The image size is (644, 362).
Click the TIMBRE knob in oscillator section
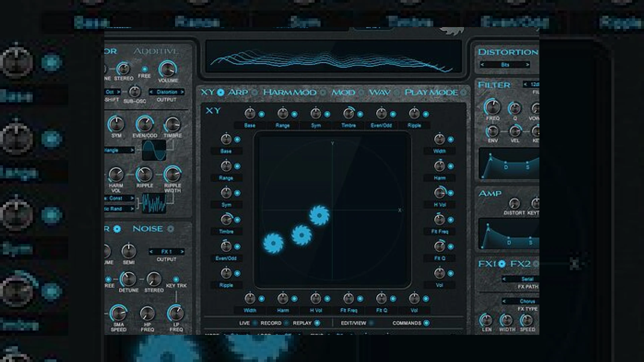[172, 124]
